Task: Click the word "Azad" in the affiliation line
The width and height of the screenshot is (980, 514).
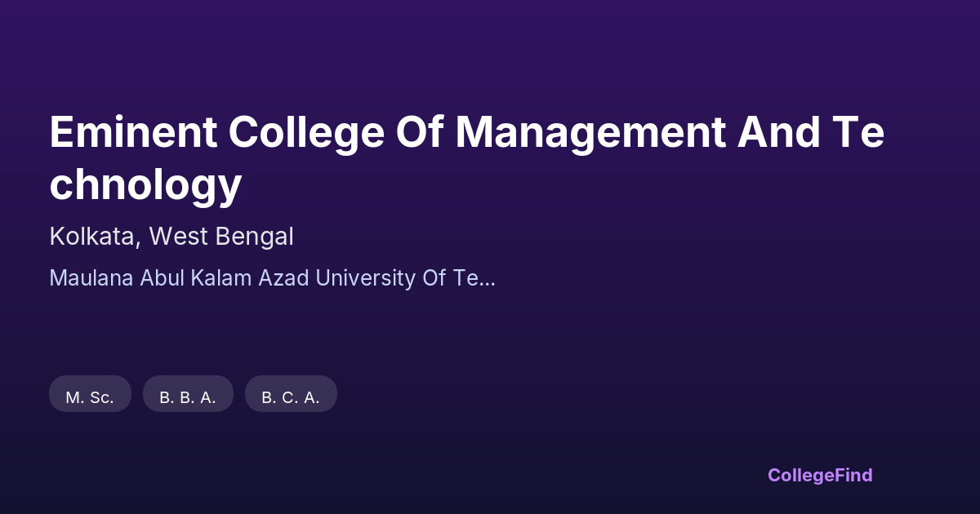Action: point(283,278)
